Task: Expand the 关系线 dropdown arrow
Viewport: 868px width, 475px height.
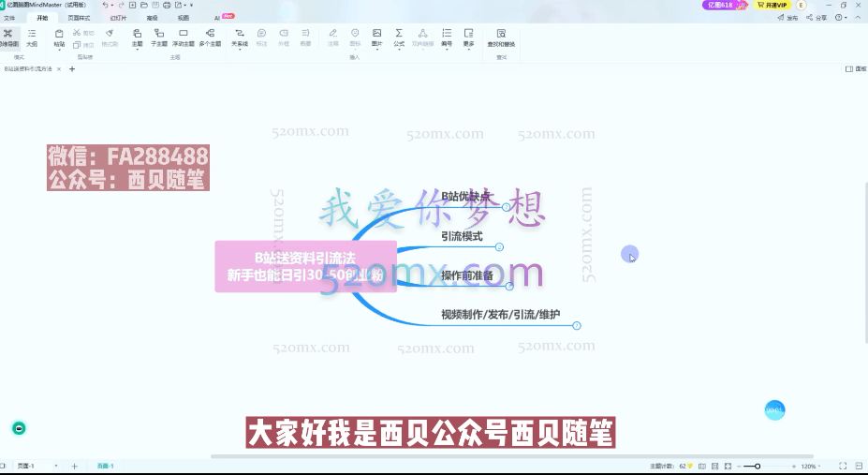Action: coord(240,50)
